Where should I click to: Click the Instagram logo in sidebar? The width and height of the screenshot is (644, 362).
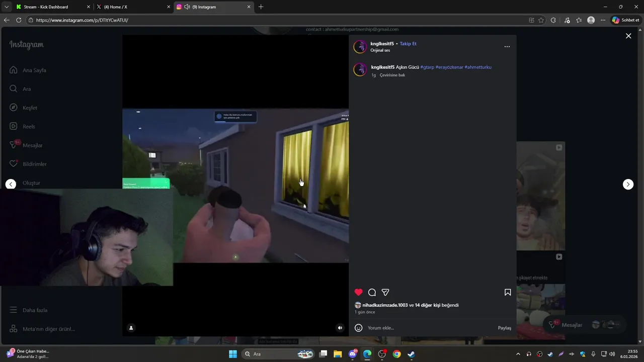[26, 45]
